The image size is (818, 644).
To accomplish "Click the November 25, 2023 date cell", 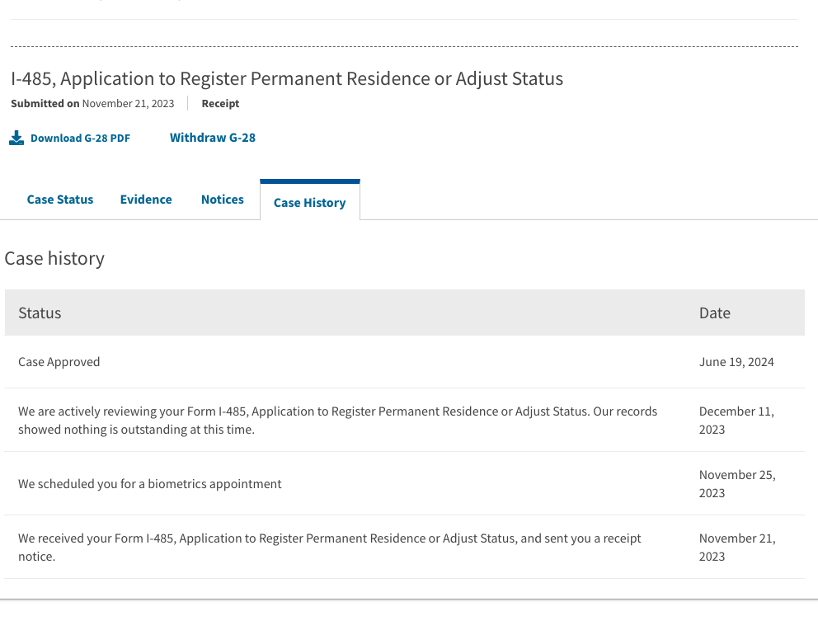I will (736, 484).
